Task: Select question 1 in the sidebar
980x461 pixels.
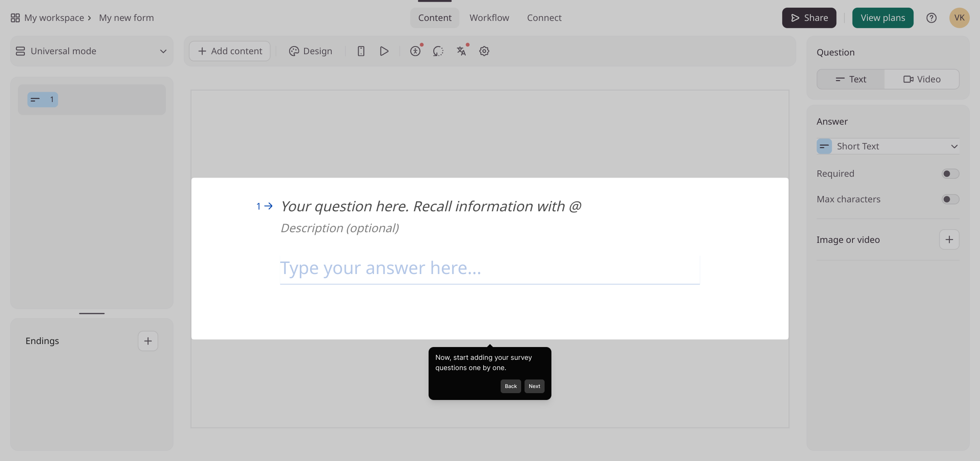Action: coord(92,99)
